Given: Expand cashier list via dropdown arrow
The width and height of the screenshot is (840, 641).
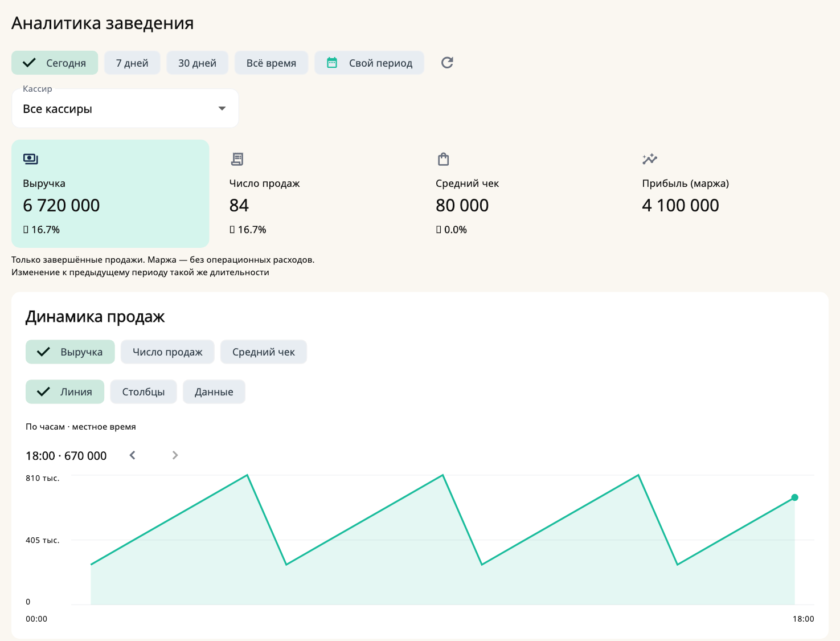Looking at the screenshot, I should click(222, 108).
